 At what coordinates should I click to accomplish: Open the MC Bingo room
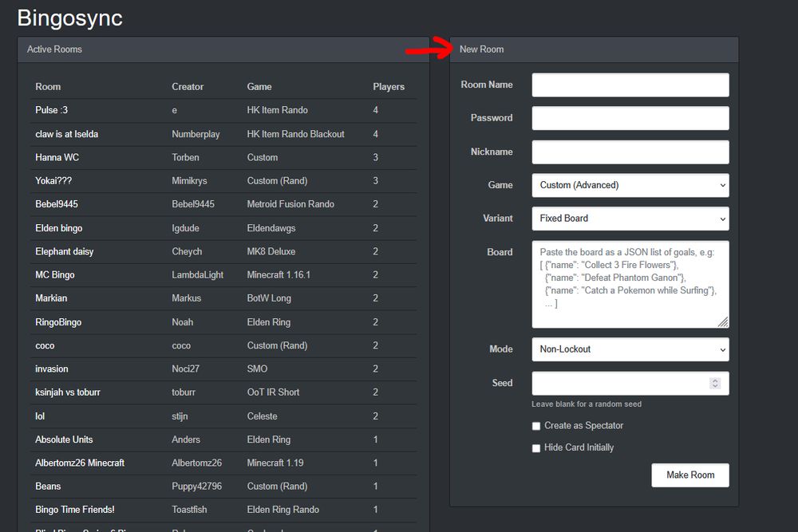56,275
